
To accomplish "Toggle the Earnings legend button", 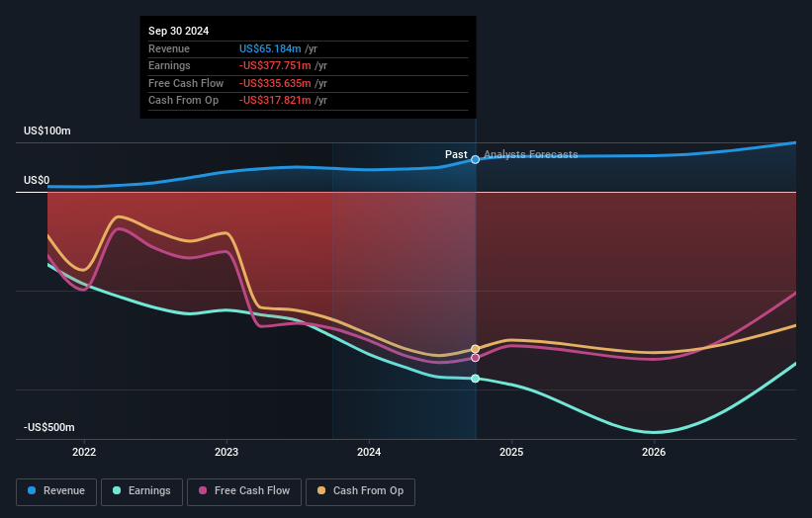I will coord(141,491).
